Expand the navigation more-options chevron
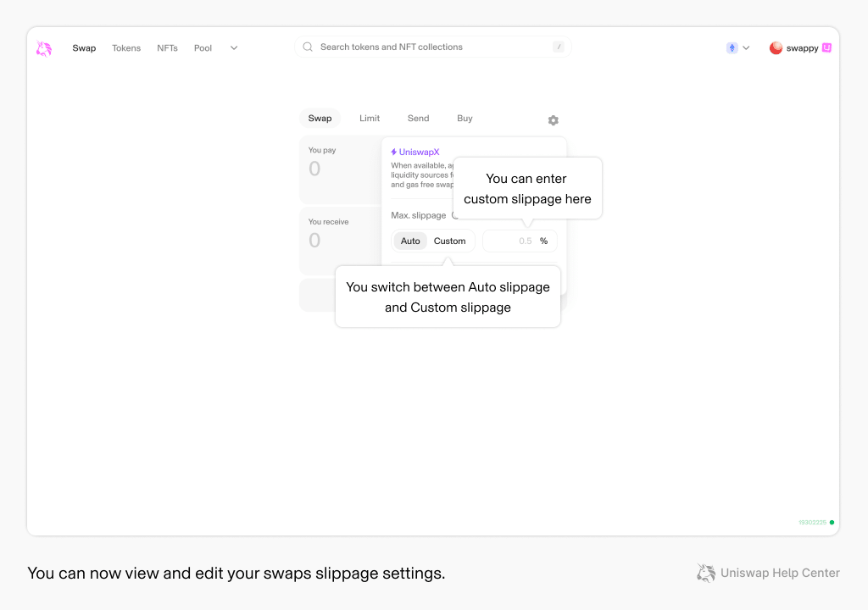 [234, 48]
